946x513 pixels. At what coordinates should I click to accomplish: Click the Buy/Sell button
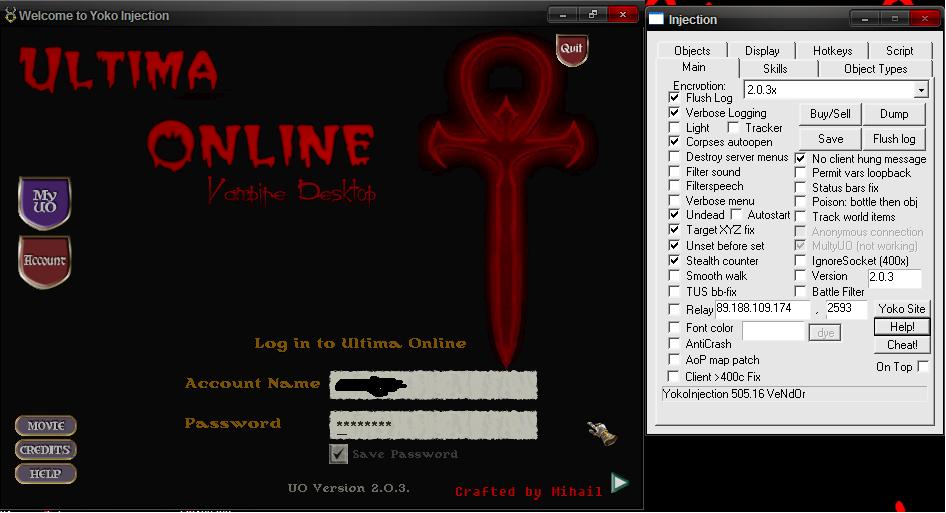(830, 114)
